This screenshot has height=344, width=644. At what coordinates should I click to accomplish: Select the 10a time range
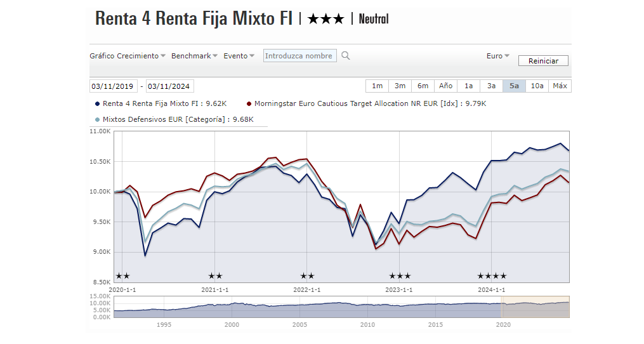tap(537, 86)
